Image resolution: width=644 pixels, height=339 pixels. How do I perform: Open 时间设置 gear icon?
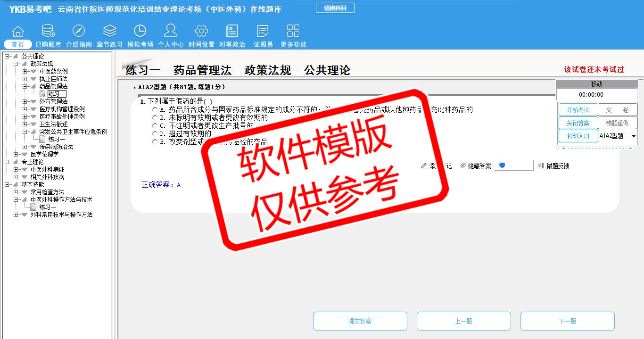point(201,32)
